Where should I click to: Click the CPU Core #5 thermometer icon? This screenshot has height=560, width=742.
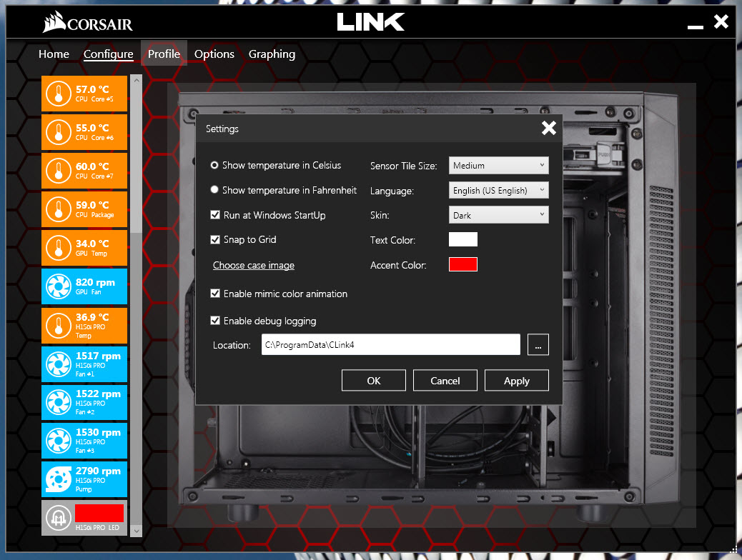pyautogui.click(x=59, y=93)
